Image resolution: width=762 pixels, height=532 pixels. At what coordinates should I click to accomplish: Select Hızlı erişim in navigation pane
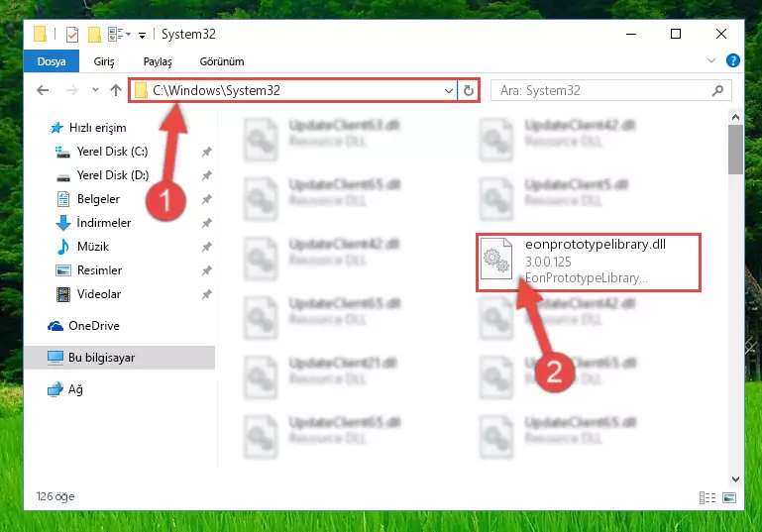pyautogui.click(x=88, y=128)
